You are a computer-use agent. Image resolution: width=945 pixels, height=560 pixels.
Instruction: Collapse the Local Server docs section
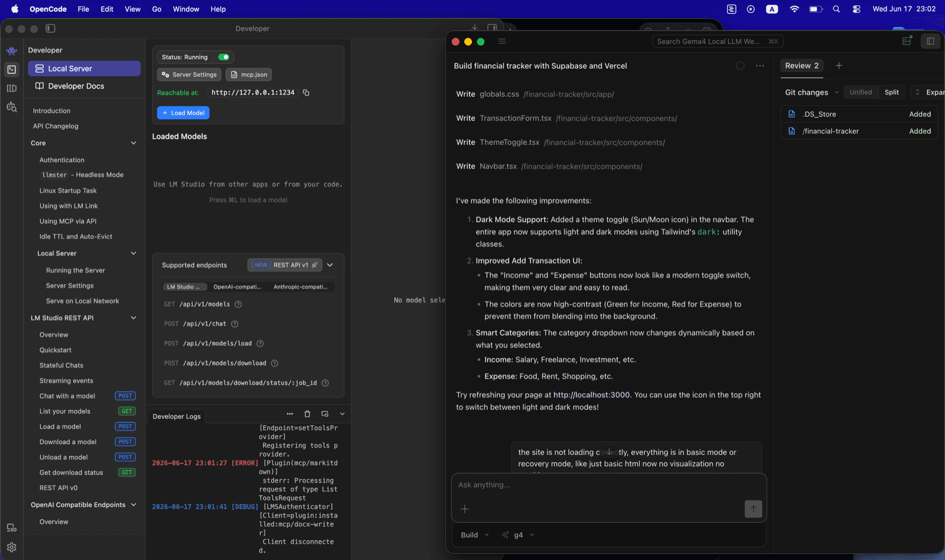[133, 253]
